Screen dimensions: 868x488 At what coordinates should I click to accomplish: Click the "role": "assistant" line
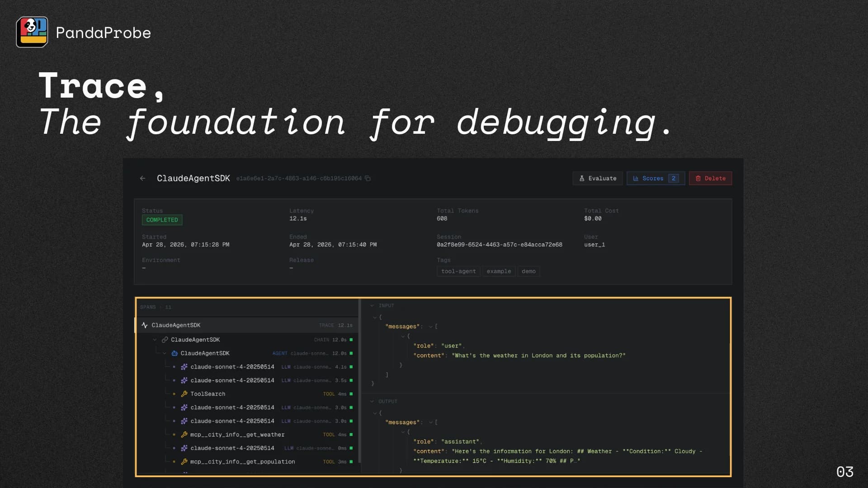(448, 442)
